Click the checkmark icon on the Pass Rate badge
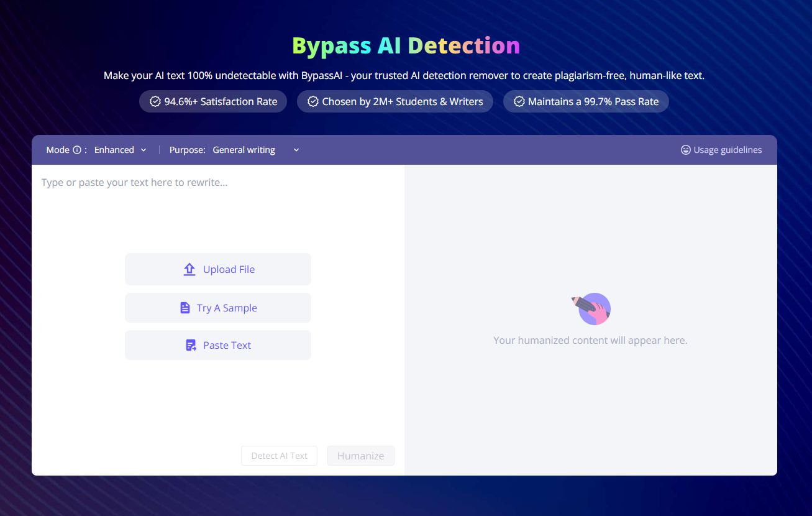The height and width of the screenshot is (516, 812). coord(519,101)
